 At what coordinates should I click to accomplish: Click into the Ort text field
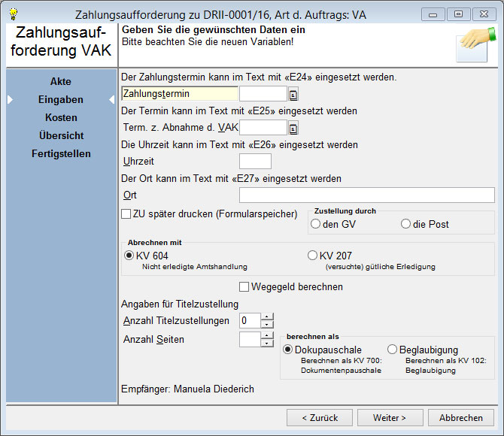(366, 195)
